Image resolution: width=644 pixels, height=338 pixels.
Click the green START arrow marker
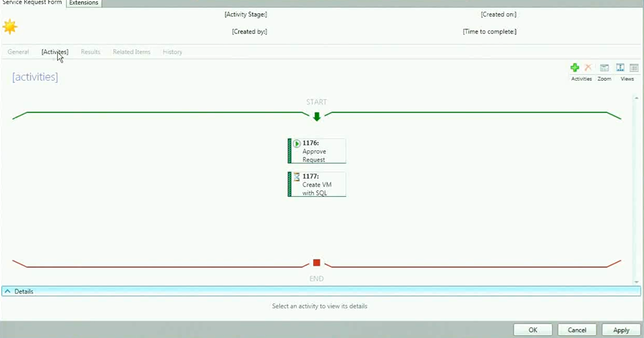[x=317, y=117]
